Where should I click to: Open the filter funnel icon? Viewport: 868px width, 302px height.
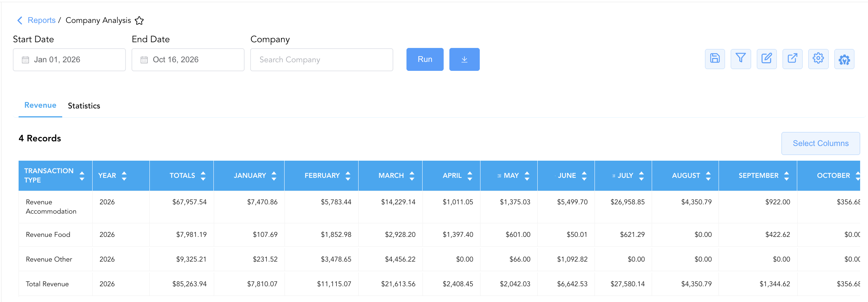coord(741,59)
